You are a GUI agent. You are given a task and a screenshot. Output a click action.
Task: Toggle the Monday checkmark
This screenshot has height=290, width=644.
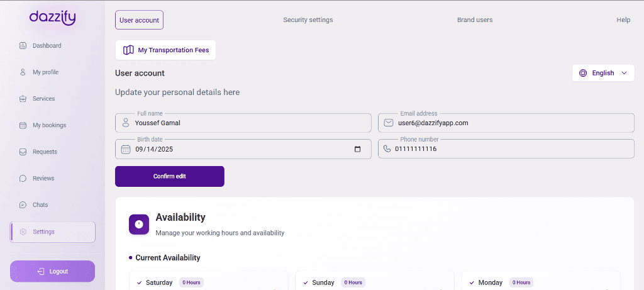(472, 282)
